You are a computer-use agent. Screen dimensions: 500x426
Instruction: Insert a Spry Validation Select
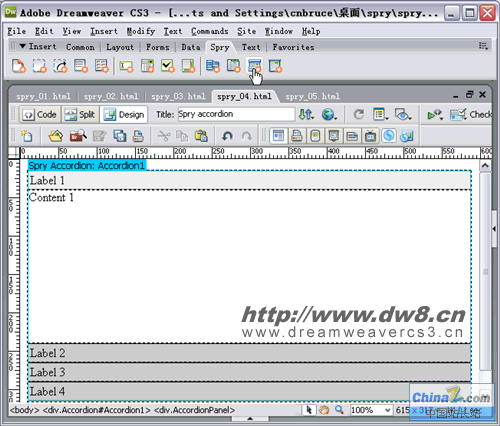pyautogui.click(x=147, y=66)
